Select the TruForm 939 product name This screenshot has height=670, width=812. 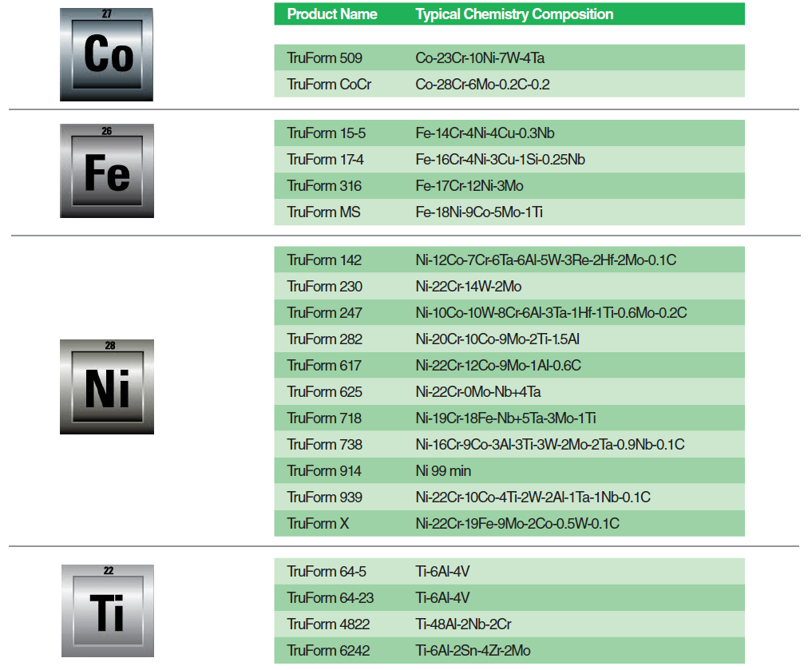coord(325,498)
